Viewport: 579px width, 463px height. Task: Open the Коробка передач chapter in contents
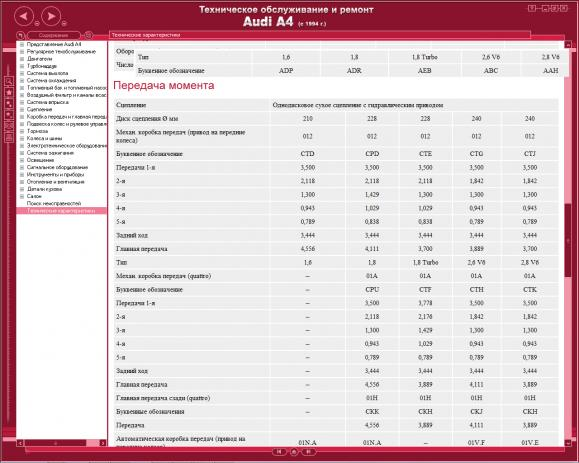point(67,117)
